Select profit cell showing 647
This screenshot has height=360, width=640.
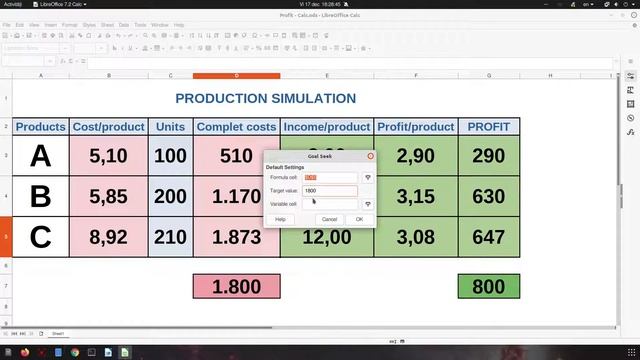tap(489, 237)
